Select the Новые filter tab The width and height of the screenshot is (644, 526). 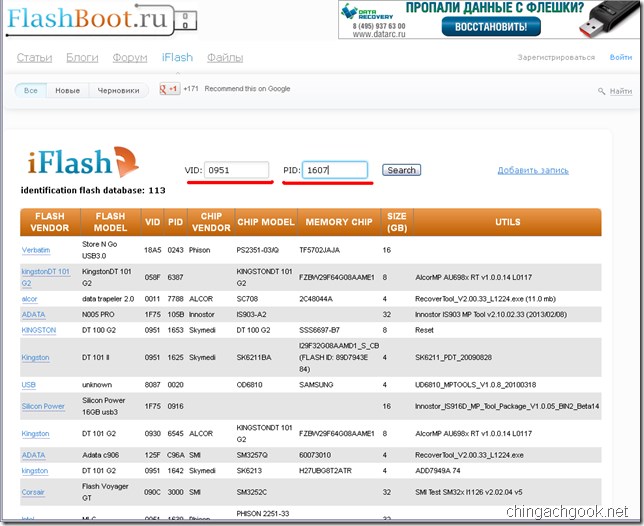[68, 90]
